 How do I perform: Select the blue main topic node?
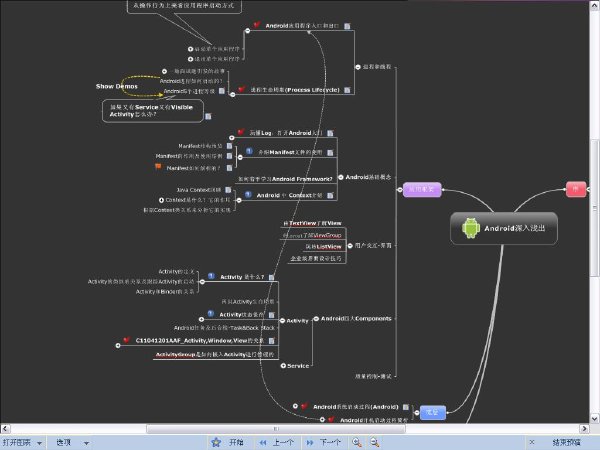tap(433, 412)
